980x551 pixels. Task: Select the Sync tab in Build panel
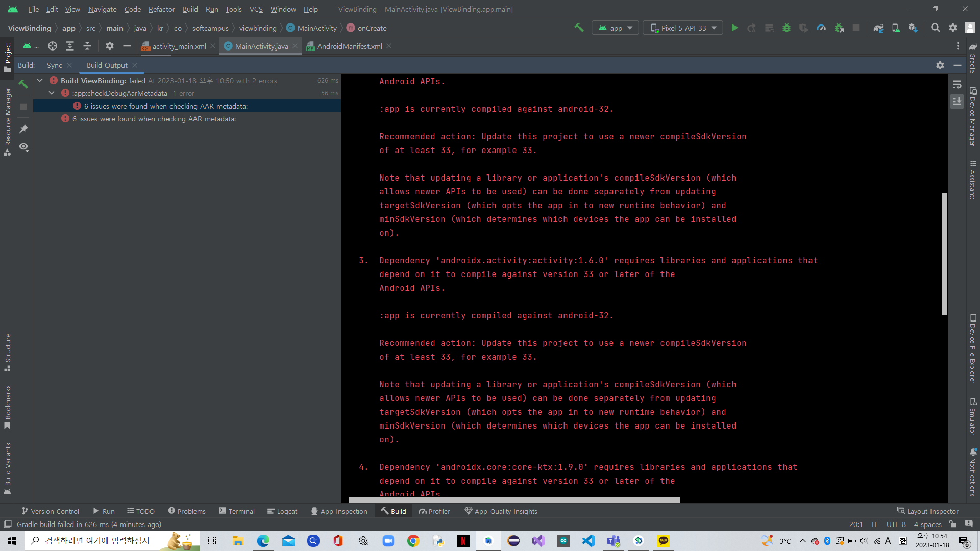point(54,65)
